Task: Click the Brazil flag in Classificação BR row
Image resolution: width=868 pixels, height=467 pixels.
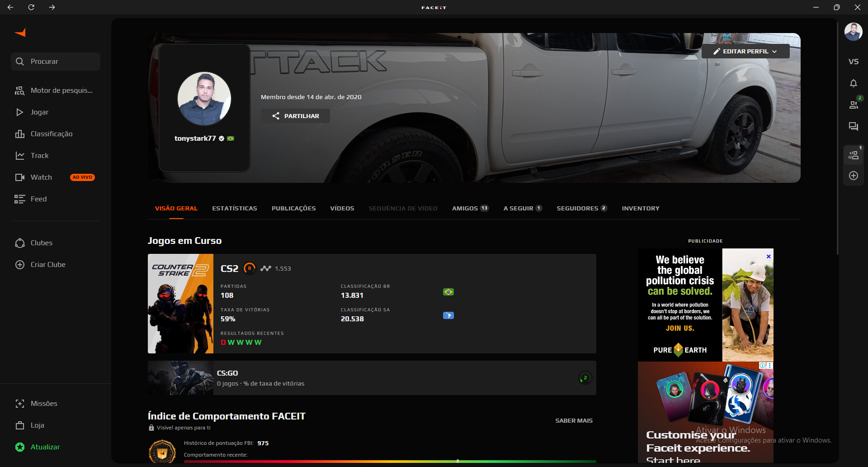Action: click(x=448, y=292)
